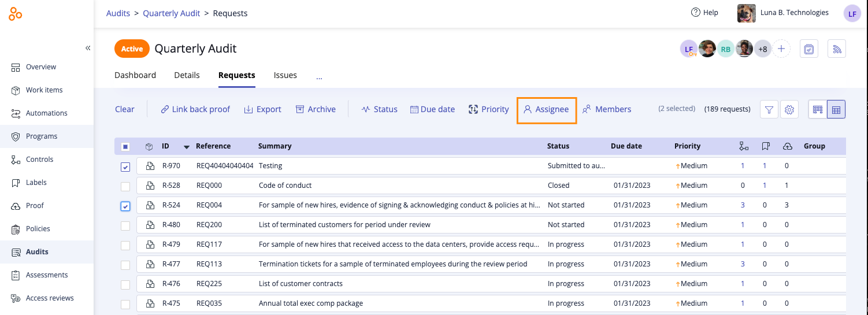Expand the more tabs ellipsis
Viewport: 868px width, 315px height.
(319, 76)
